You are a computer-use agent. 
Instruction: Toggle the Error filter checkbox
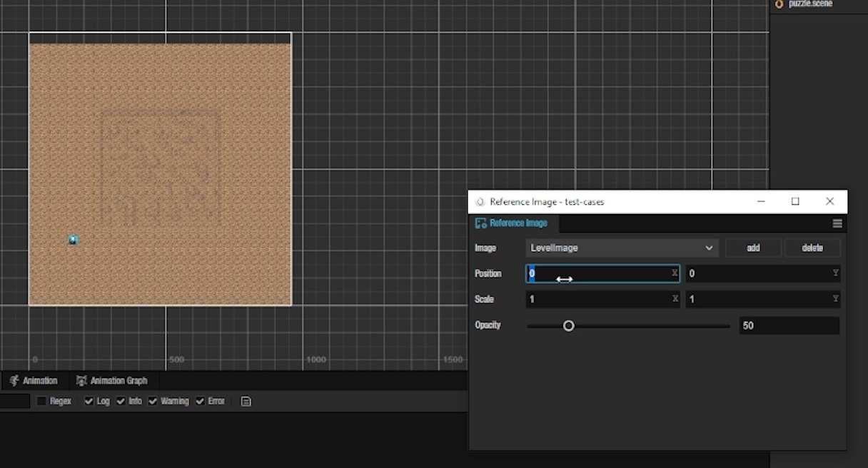[x=200, y=402]
